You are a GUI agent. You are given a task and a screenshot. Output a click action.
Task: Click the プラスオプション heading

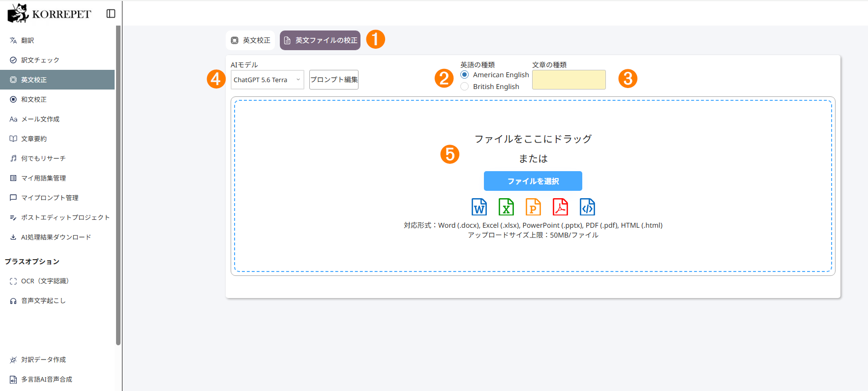(x=32, y=262)
